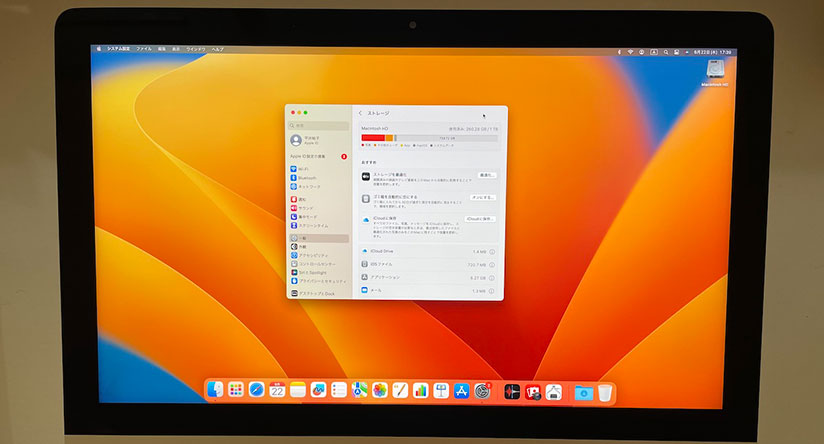Open Photos from the Dock

tap(379, 390)
